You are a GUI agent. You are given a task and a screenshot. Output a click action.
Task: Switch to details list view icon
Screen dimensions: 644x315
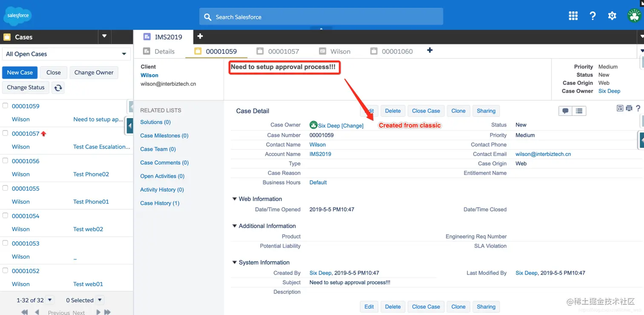click(x=579, y=111)
